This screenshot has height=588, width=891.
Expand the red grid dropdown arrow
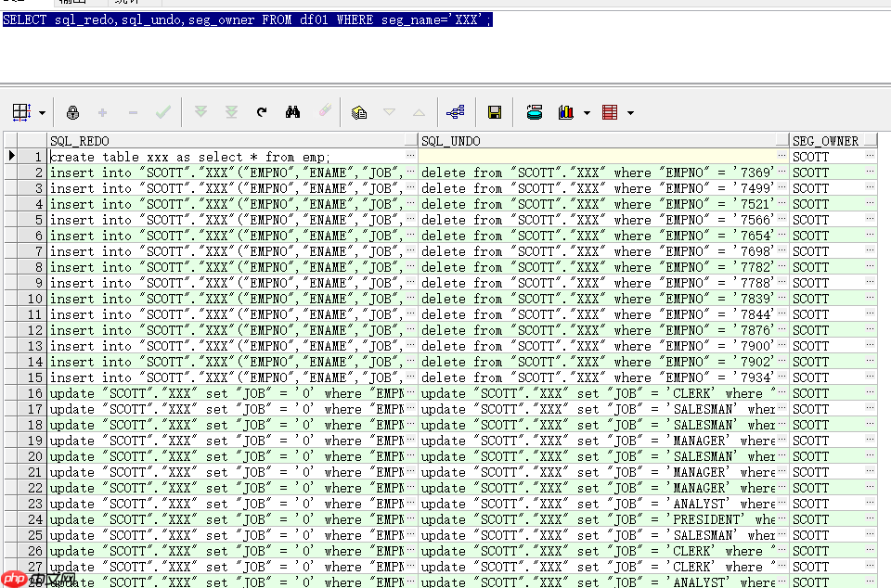(x=631, y=113)
